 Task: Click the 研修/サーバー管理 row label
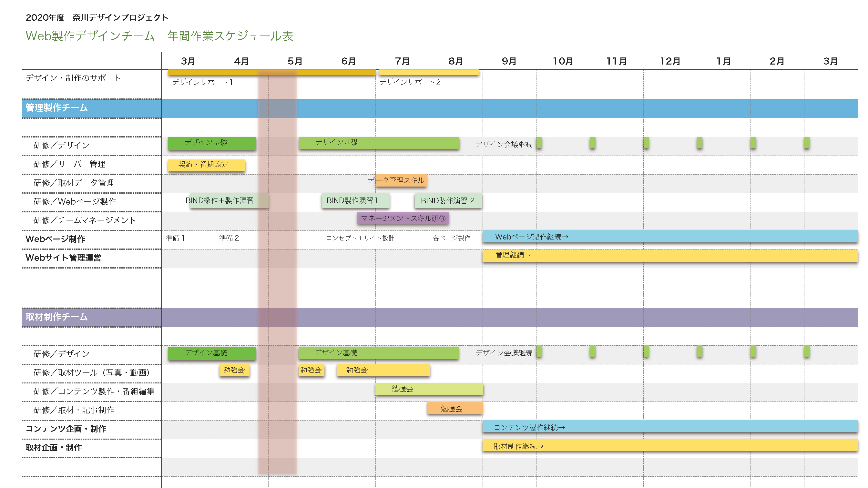click(x=69, y=165)
